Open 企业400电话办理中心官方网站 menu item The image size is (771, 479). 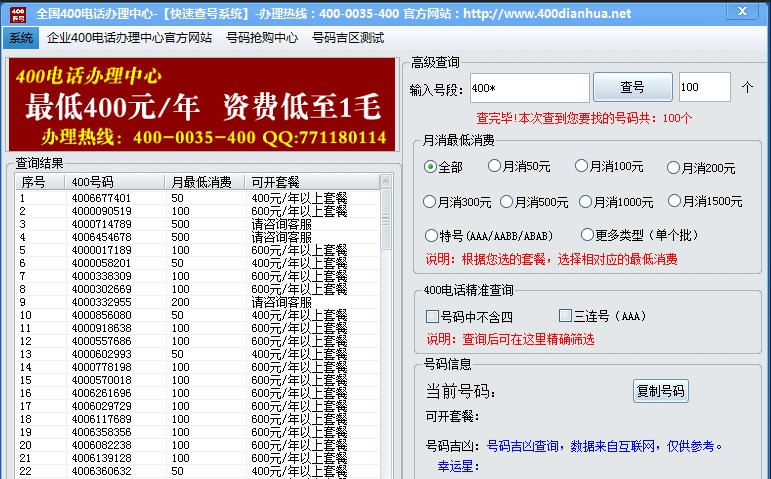129,38
